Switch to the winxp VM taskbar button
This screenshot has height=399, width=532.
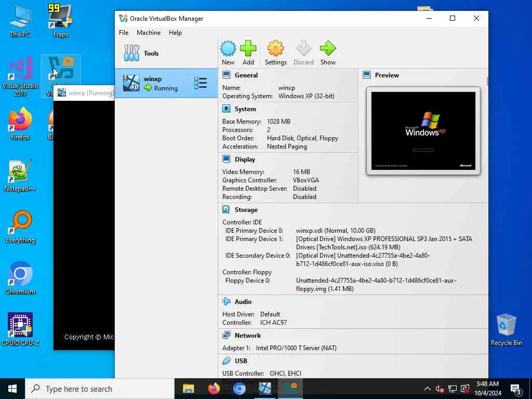click(265, 389)
